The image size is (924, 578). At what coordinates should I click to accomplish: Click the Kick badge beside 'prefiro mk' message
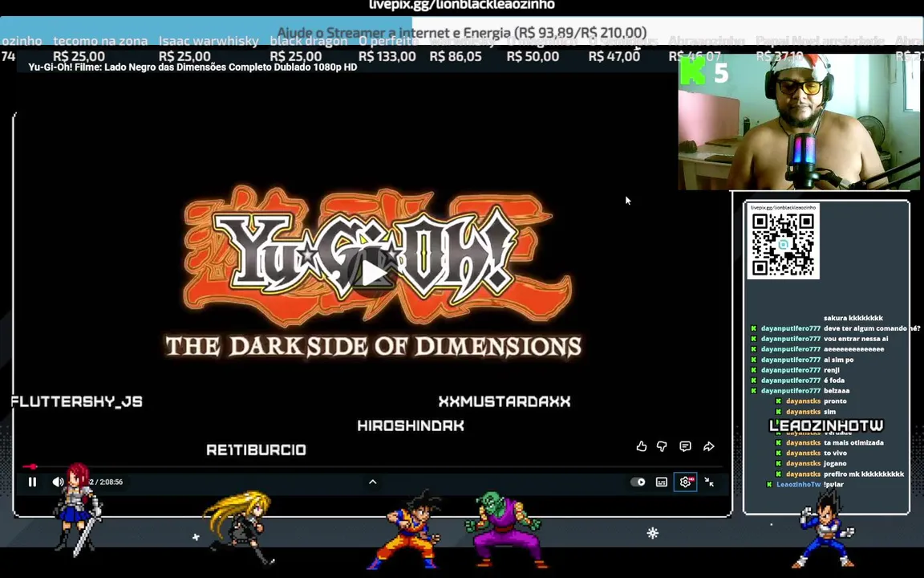[779, 474]
